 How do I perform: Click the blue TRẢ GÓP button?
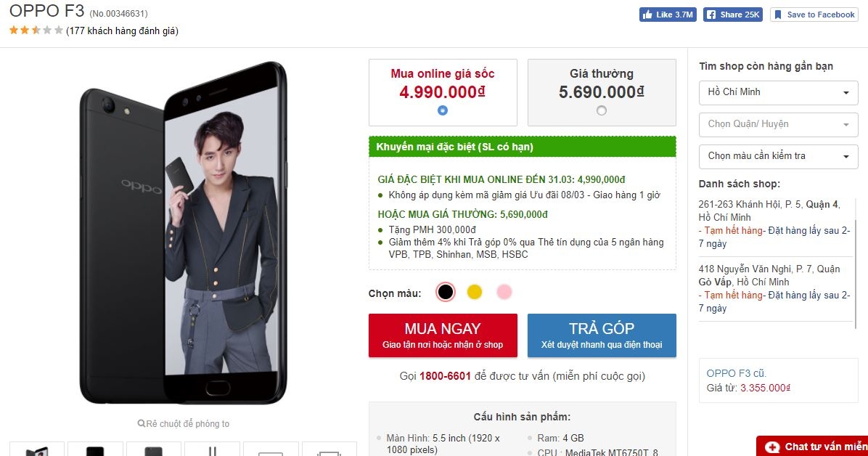click(x=601, y=335)
